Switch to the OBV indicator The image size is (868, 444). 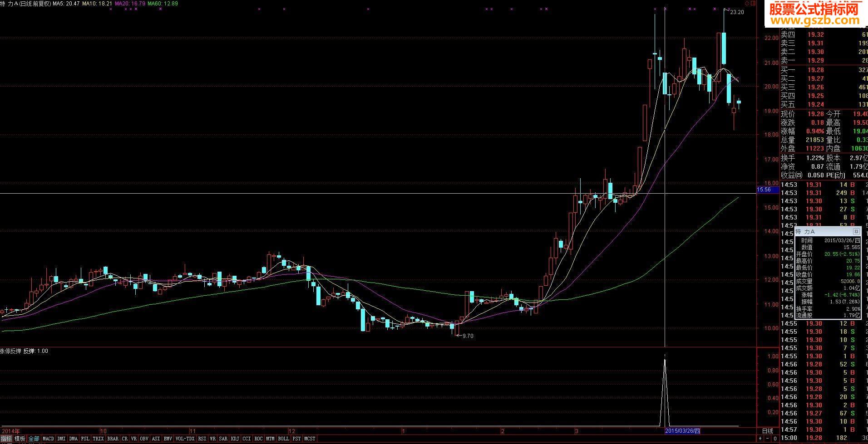click(x=144, y=439)
